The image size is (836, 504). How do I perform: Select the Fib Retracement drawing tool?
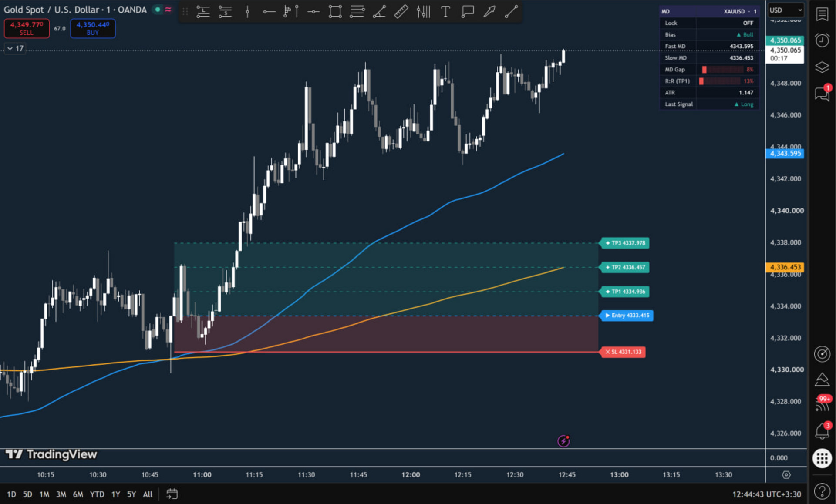click(357, 12)
